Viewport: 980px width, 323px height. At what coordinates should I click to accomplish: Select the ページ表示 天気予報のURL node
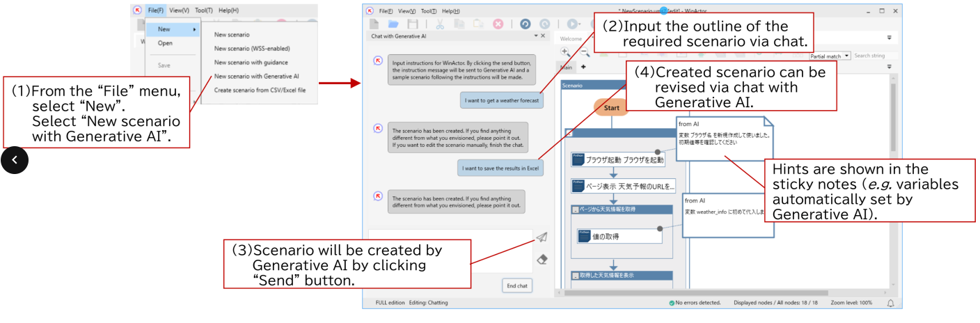click(623, 187)
